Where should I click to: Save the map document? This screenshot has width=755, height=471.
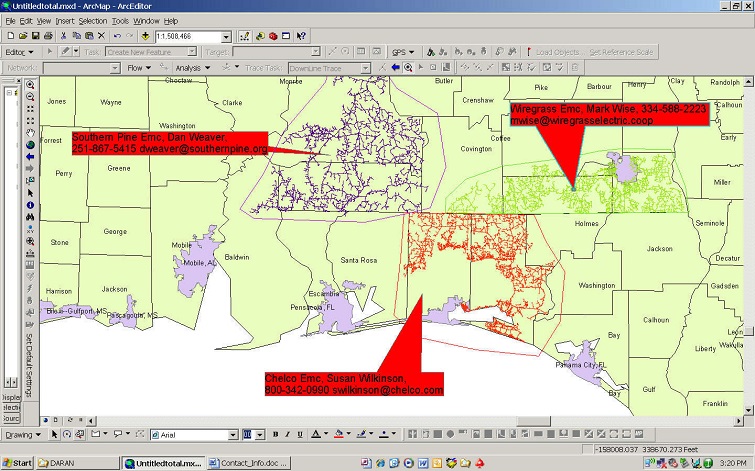(33, 36)
